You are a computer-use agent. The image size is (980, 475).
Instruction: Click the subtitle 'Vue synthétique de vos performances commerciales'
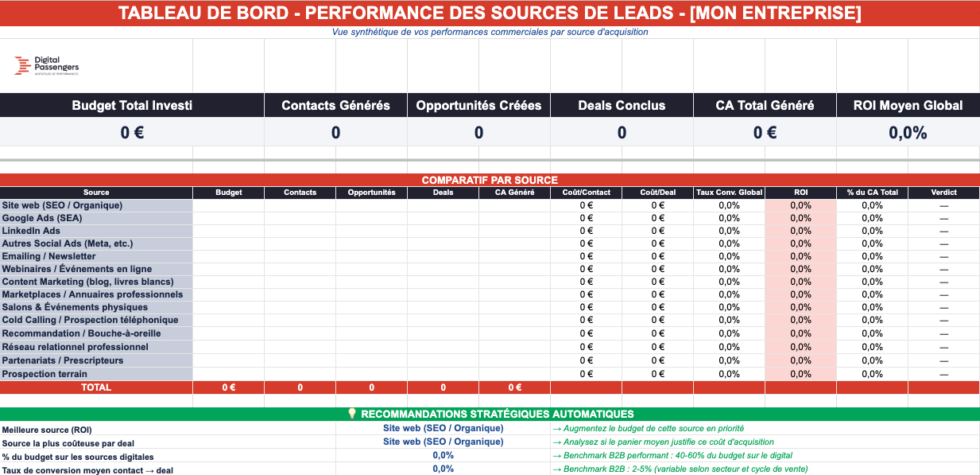(490, 32)
